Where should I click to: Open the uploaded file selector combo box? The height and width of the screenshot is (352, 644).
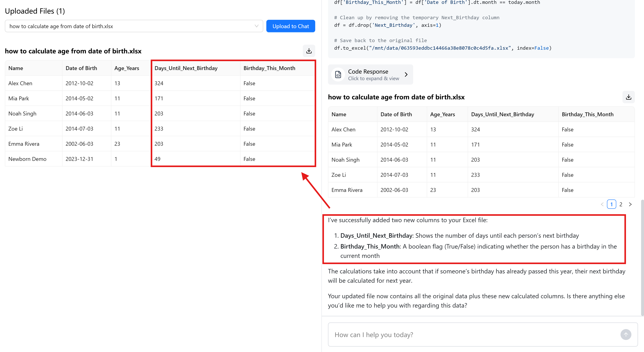134,26
